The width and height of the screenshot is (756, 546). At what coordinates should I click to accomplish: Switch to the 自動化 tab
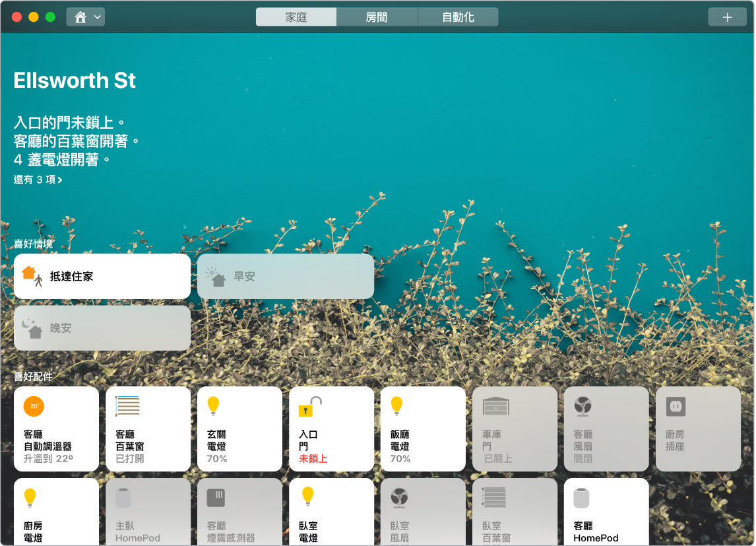[x=458, y=17]
